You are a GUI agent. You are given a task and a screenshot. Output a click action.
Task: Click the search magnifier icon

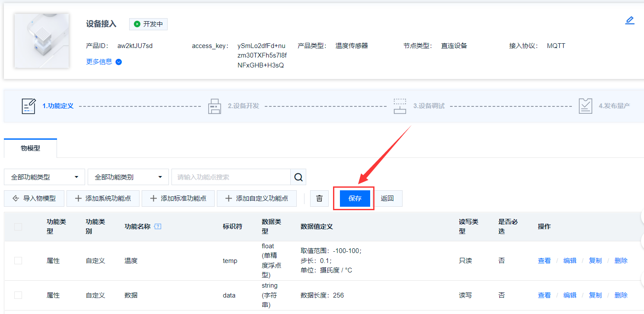coord(298,176)
